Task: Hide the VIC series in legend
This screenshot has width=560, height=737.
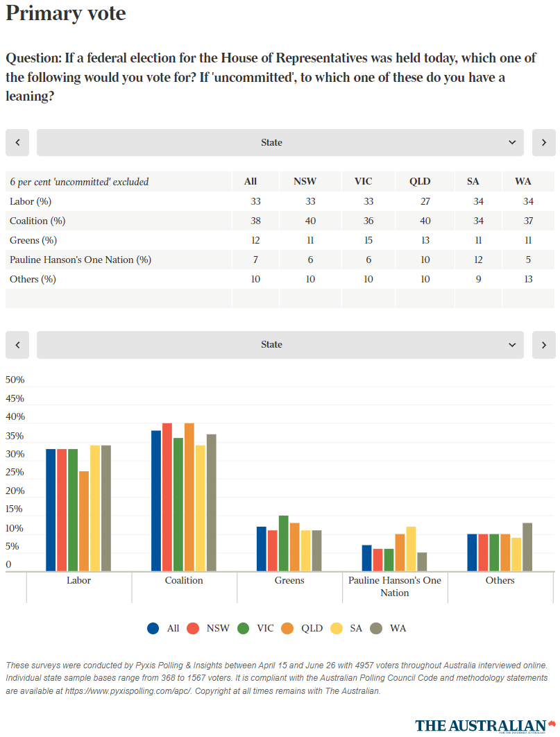Action: (255, 628)
